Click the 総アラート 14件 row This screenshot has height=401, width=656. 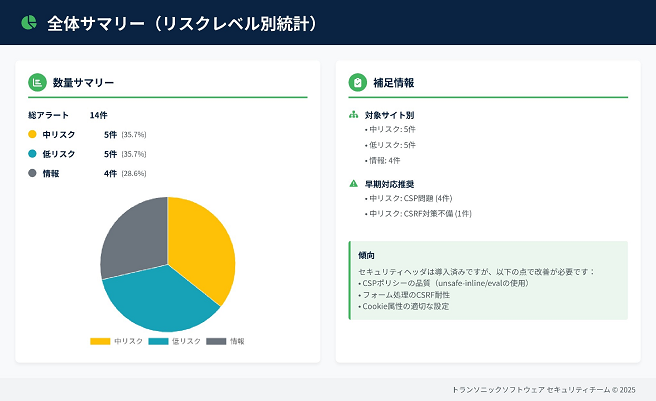[68, 115]
